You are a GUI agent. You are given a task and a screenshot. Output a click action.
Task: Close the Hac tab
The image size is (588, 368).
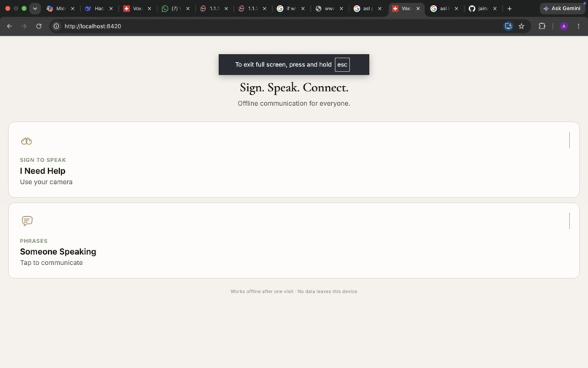click(111, 8)
